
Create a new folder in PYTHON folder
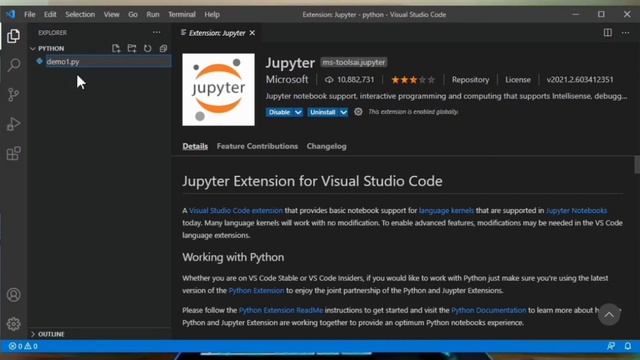[x=132, y=49]
